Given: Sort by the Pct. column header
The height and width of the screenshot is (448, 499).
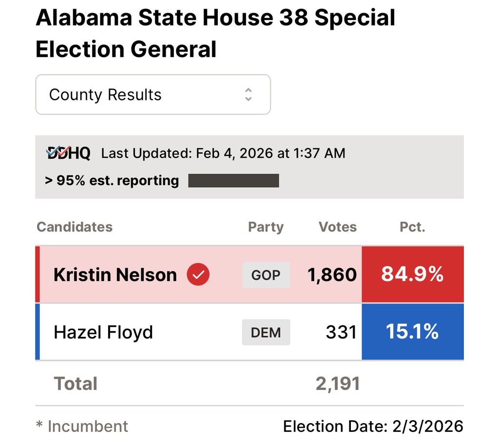Looking at the screenshot, I should [x=412, y=227].
